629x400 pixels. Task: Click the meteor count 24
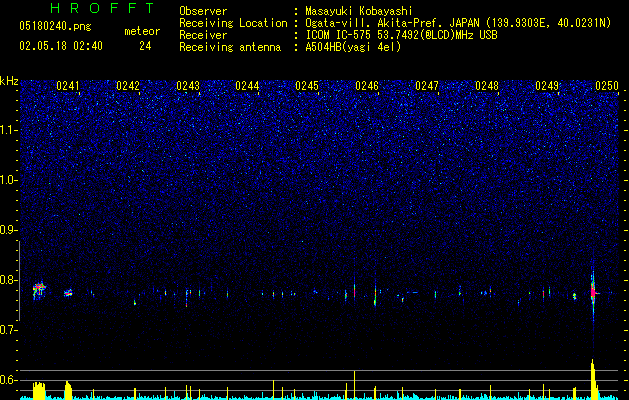(145, 46)
